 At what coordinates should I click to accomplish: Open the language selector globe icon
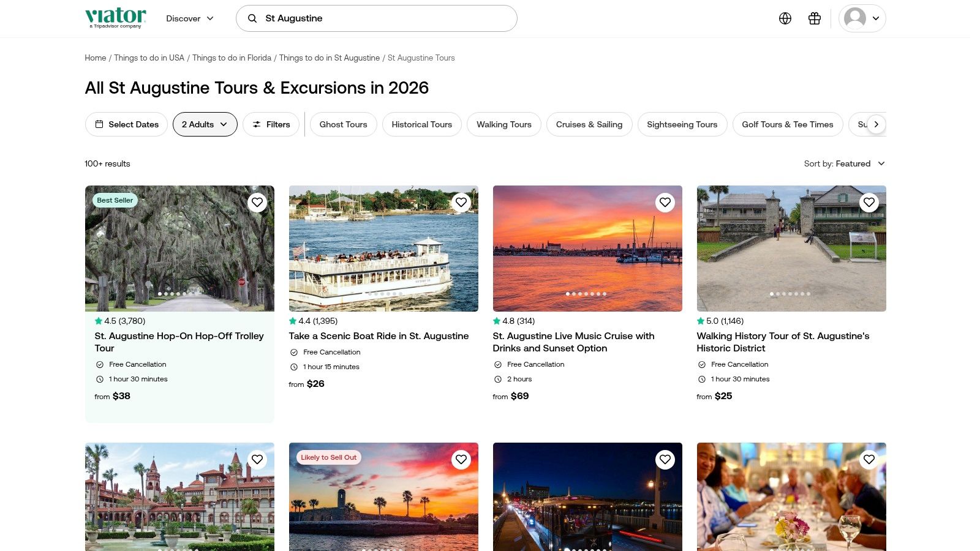(785, 18)
